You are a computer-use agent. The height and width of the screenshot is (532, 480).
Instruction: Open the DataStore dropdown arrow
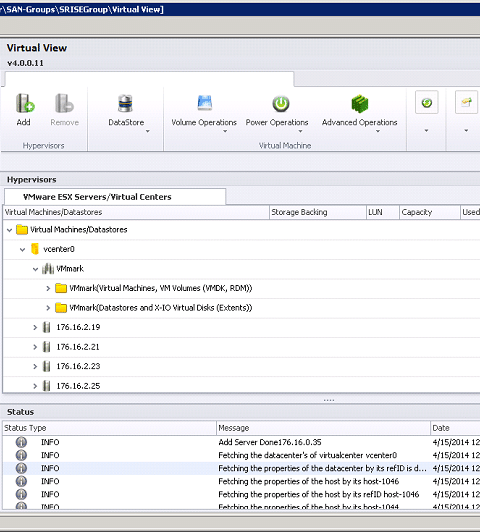148,131
